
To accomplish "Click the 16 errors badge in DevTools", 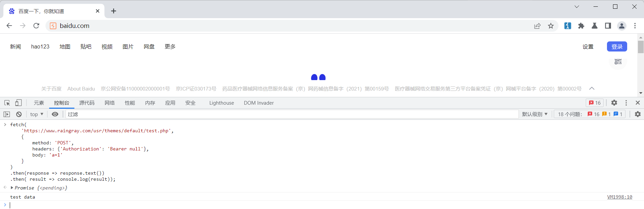I will tap(595, 103).
